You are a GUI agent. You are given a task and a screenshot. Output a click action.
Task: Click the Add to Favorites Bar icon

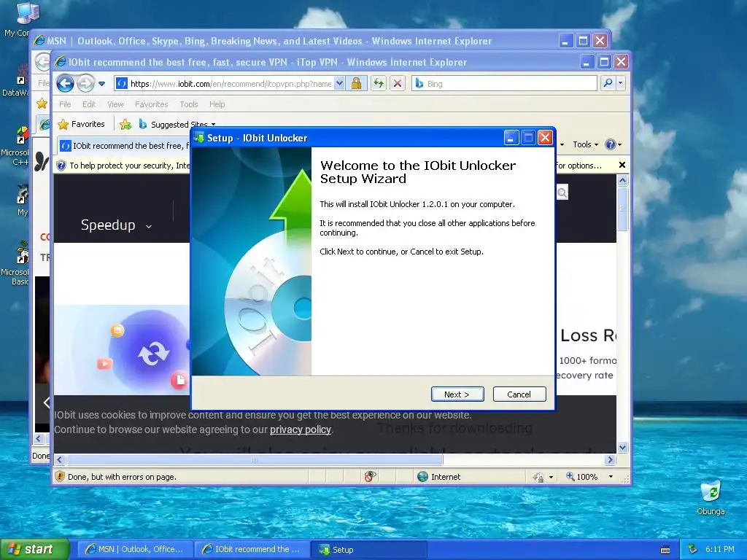pos(125,124)
